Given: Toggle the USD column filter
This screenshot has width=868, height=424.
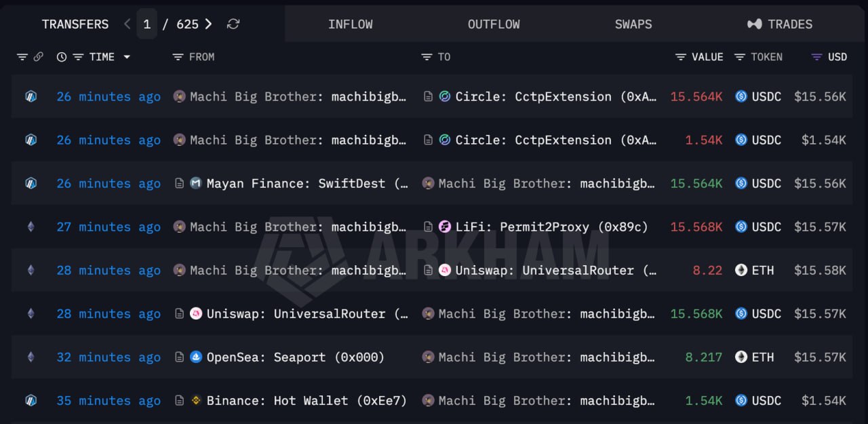Looking at the screenshot, I should click(x=817, y=57).
